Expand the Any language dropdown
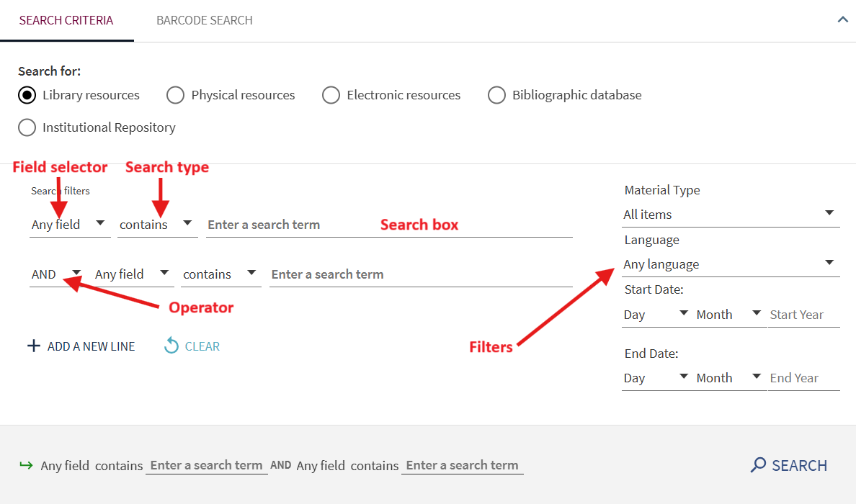The width and height of the screenshot is (856, 504). (729, 264)
